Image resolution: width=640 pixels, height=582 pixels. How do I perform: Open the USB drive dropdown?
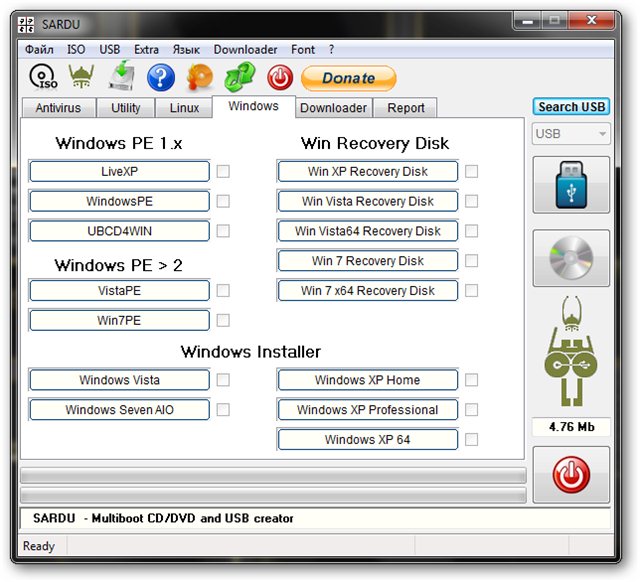(x=571, y=134)
